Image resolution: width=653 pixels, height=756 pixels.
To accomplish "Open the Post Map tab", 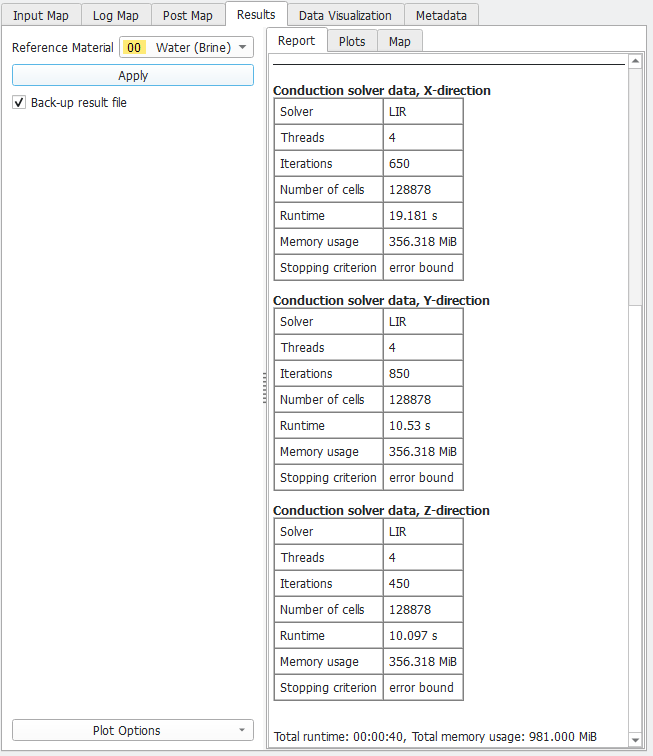I will click(x=188, y=15).
